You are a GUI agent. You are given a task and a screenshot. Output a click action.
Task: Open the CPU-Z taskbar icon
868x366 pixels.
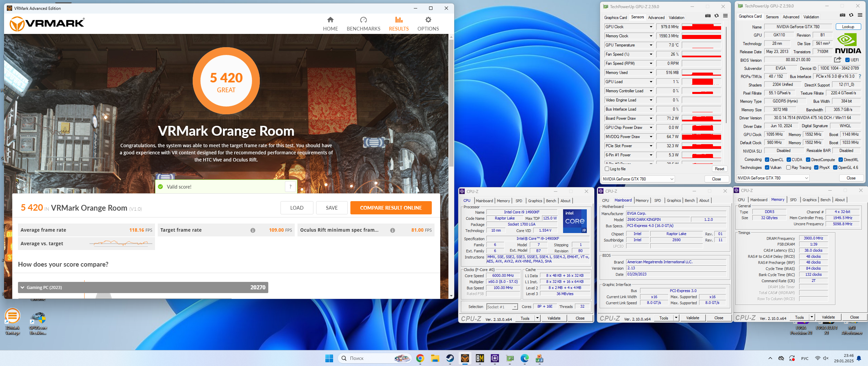point(495,358)
